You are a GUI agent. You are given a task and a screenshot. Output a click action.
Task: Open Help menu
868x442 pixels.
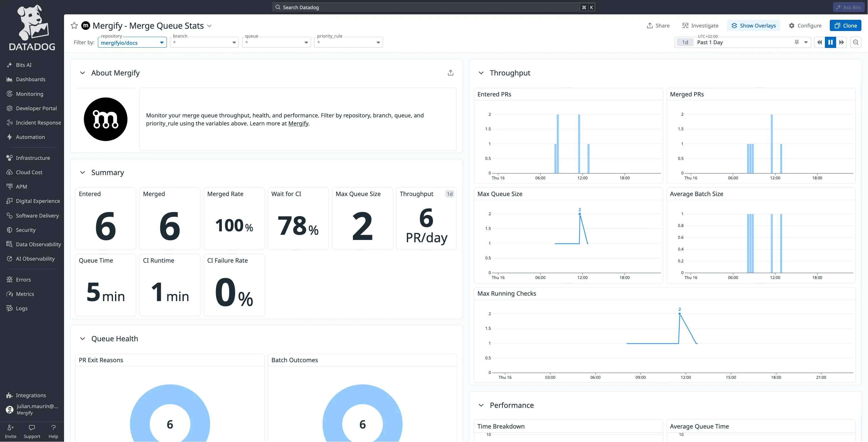[53, 432]
